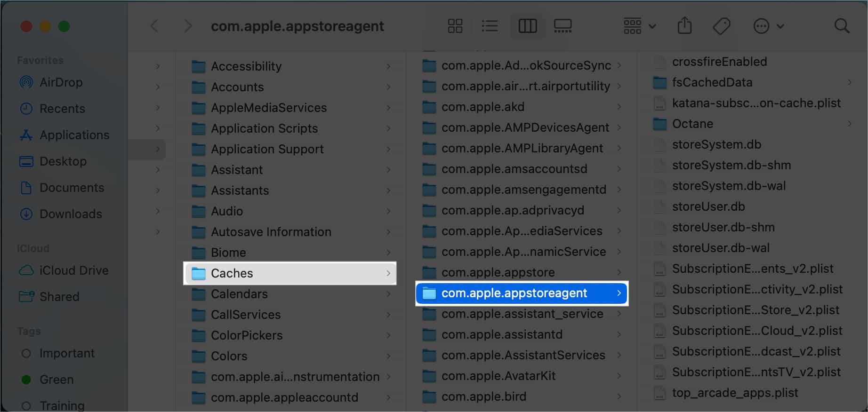Click the Edit Tags toolbar icon

pos(721,26)
